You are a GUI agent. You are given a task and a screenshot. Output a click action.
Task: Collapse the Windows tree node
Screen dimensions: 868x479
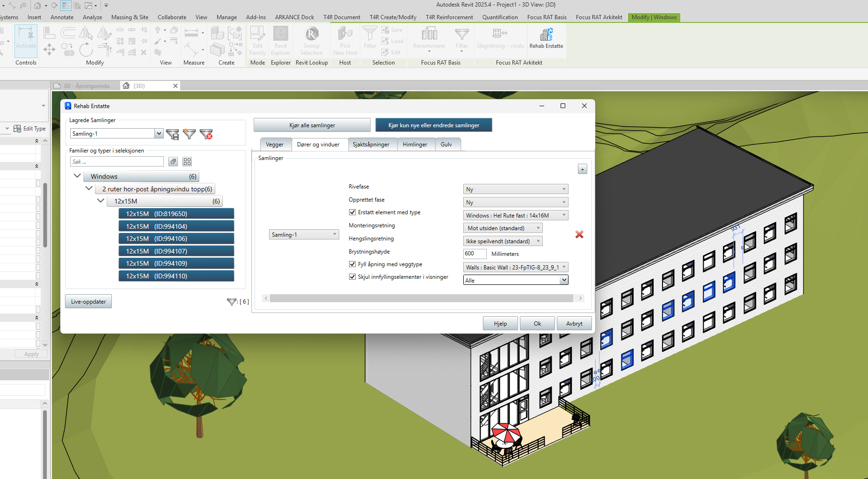[x=77, y=176]
